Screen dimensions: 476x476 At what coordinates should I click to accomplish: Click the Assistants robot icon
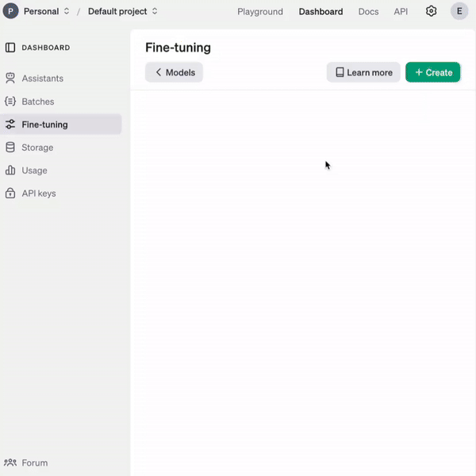[x=10, y=78]
